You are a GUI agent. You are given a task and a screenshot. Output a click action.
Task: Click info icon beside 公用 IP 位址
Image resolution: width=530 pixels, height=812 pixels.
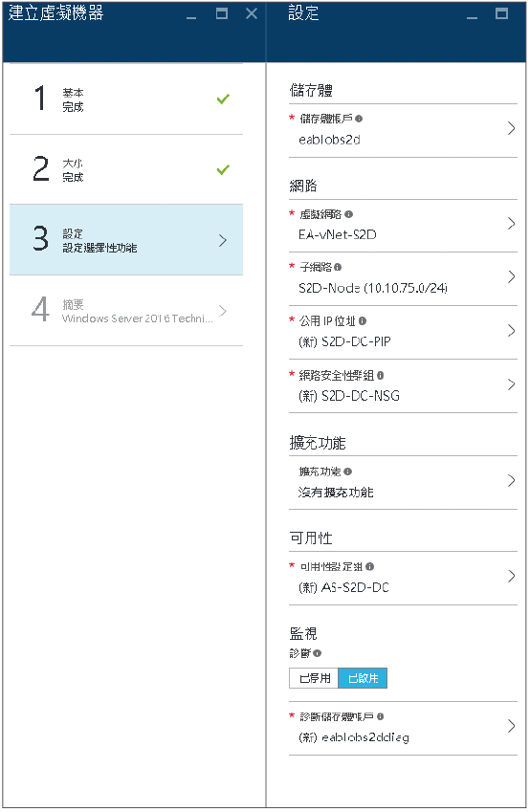coord(363,321)
